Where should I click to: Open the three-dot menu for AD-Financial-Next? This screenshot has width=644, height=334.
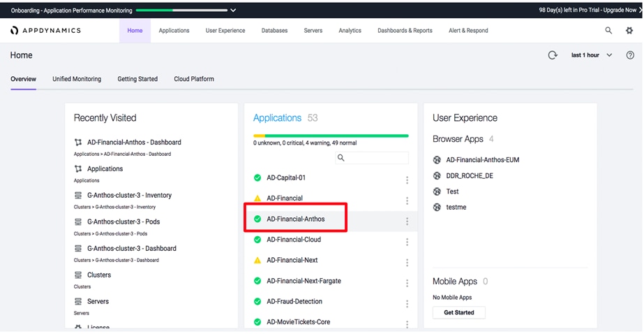pos(407,263)
